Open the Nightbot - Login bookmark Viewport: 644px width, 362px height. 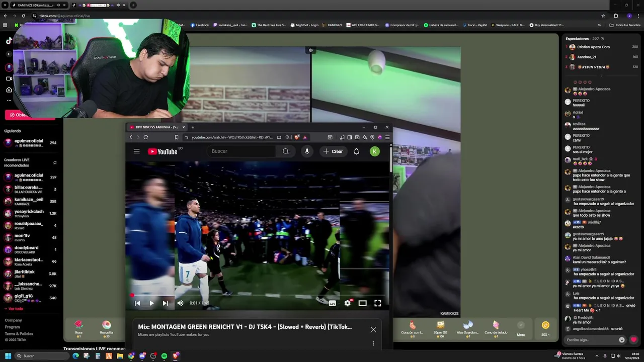point(304,25)
